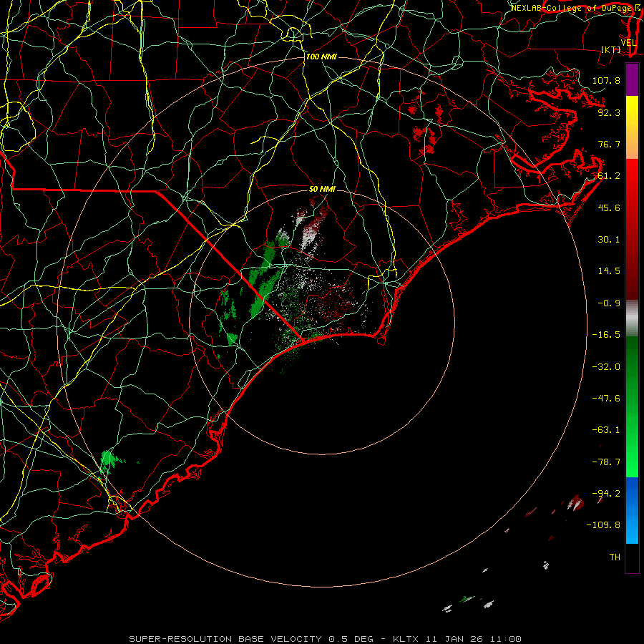Click the -16.5 legend value
Screen dimensions: 644x644
(606, 335)
